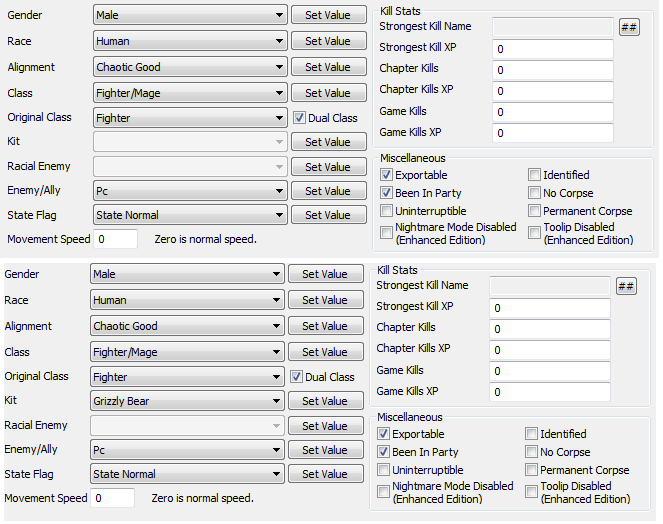
Task: Toggle Dual Class checkbox in the upper panel
Action: click(300, 118)
